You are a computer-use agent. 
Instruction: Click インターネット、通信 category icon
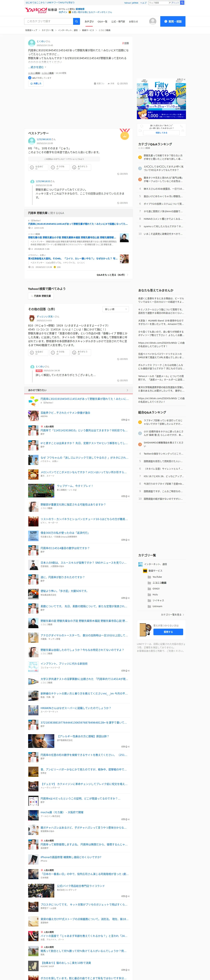[140, 564]
